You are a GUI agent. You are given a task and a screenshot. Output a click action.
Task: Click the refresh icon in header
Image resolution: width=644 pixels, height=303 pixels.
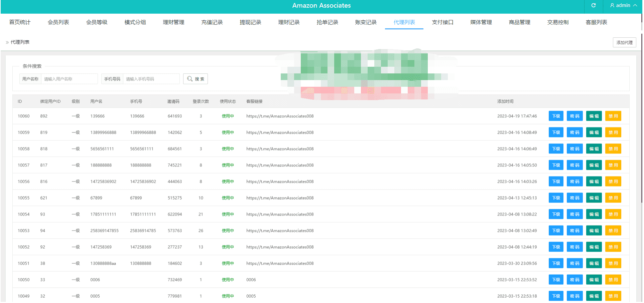click(593, 5)
